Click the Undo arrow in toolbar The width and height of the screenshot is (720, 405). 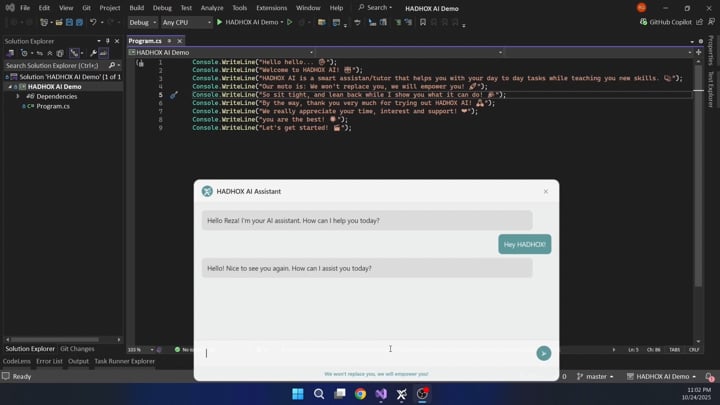(x=93, y=22)
